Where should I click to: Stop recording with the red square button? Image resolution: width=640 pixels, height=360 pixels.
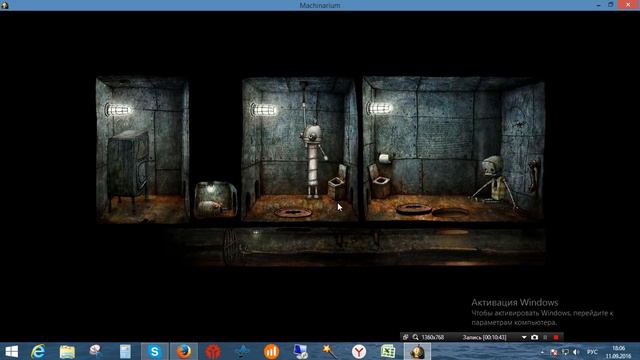click(556, 337)
